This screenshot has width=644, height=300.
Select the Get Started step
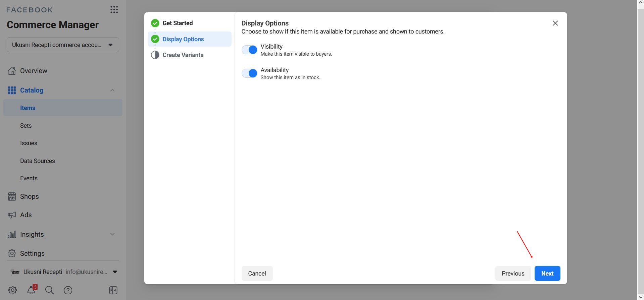pyautogui.click(x=178, y=23)
